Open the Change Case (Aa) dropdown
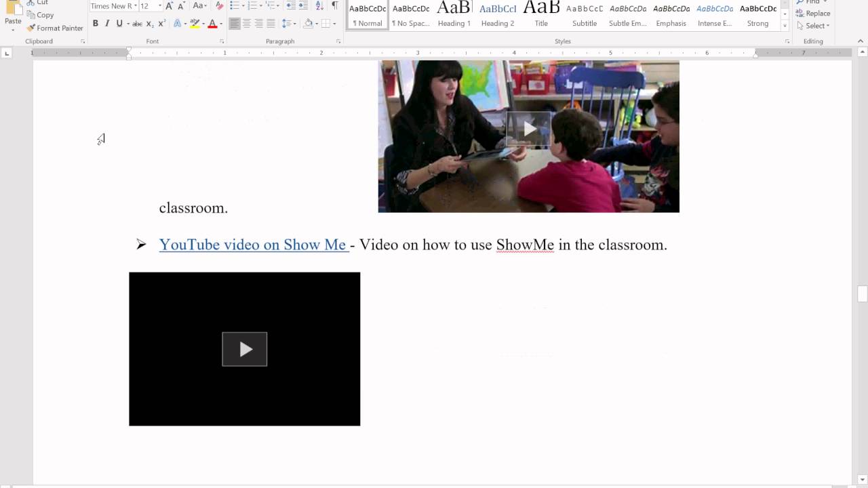 pos(199,6)
